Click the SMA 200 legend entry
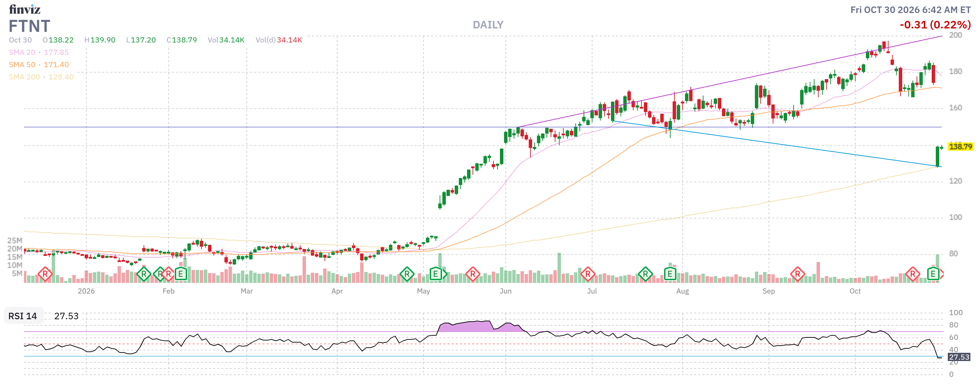This screenshot has width=980, height=385. pos(41,77)
